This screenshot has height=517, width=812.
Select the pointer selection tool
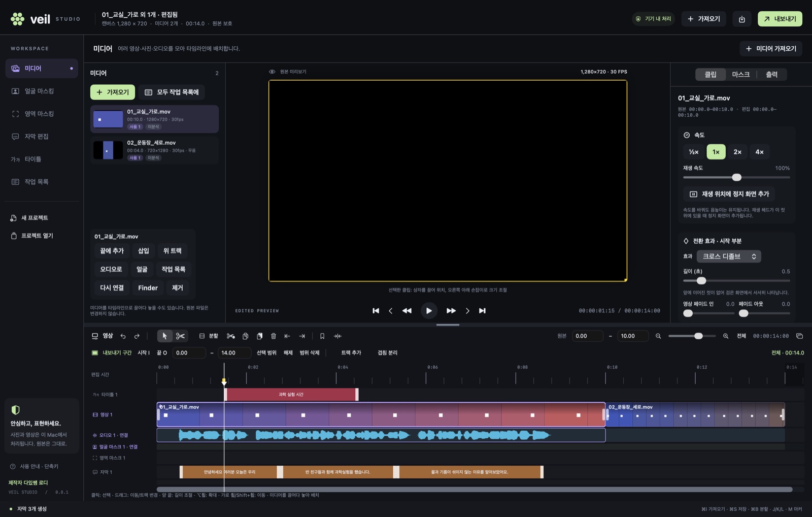(164, 336)
